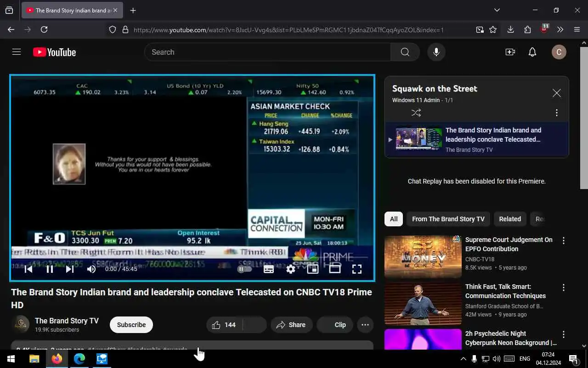The height and width of the screenshot is (368, 588).
Task: Close the Squawk on the Street playlist
Action: pos(557,93)
